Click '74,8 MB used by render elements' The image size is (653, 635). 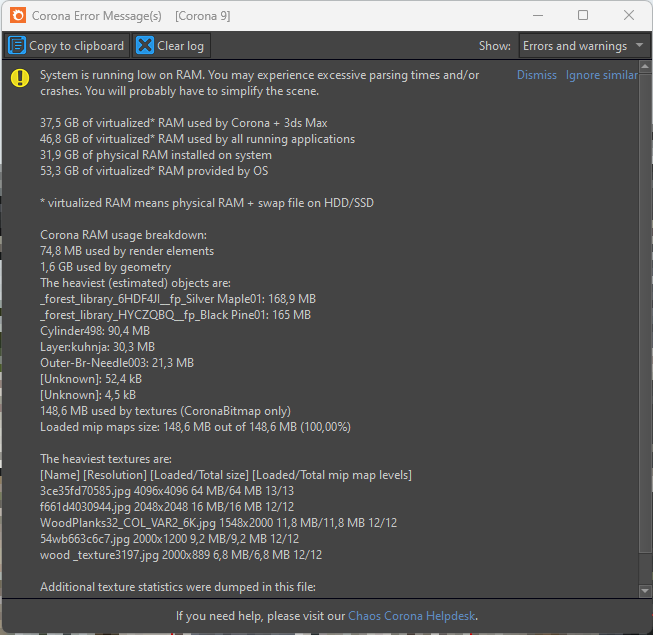point(127,251)
